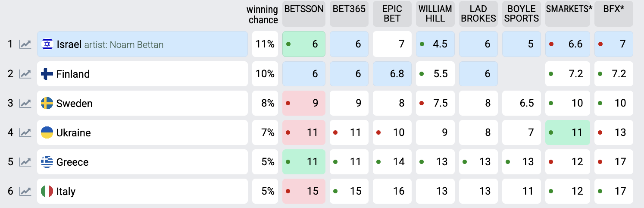Show Ukraine's odds history chart icon
This screenshot has height=208, width=644.
point(25,132)
